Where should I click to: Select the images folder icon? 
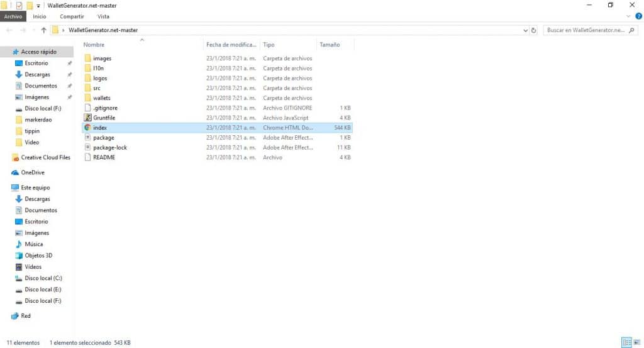[x=87, y=59]
